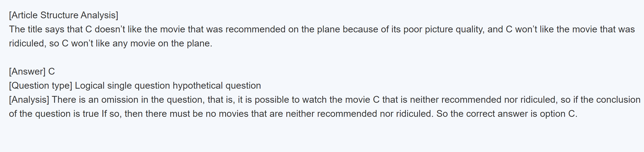Select the answer letter C after "[Answer]"
This screenshot has height=152, width=644.
[52, 72]
